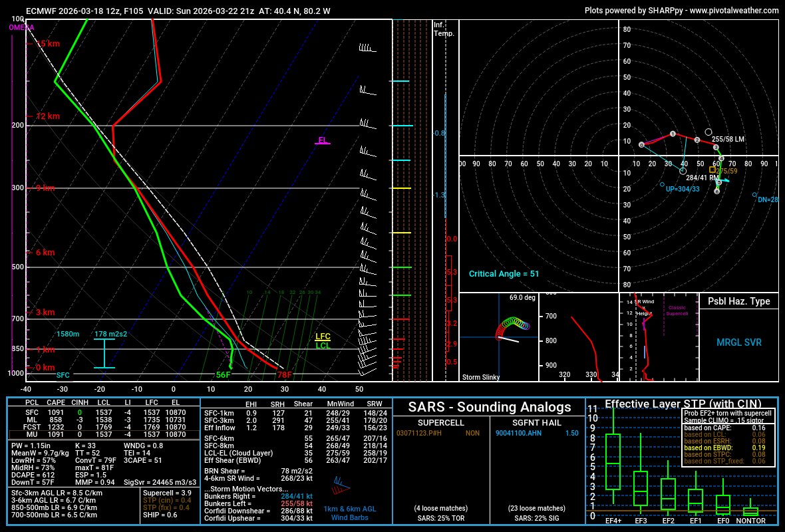Click the Sfc-3km AGL LR = 8.5 C/km line
The image size is (785, 532).
pyautogui.click(x=57, y=493)
